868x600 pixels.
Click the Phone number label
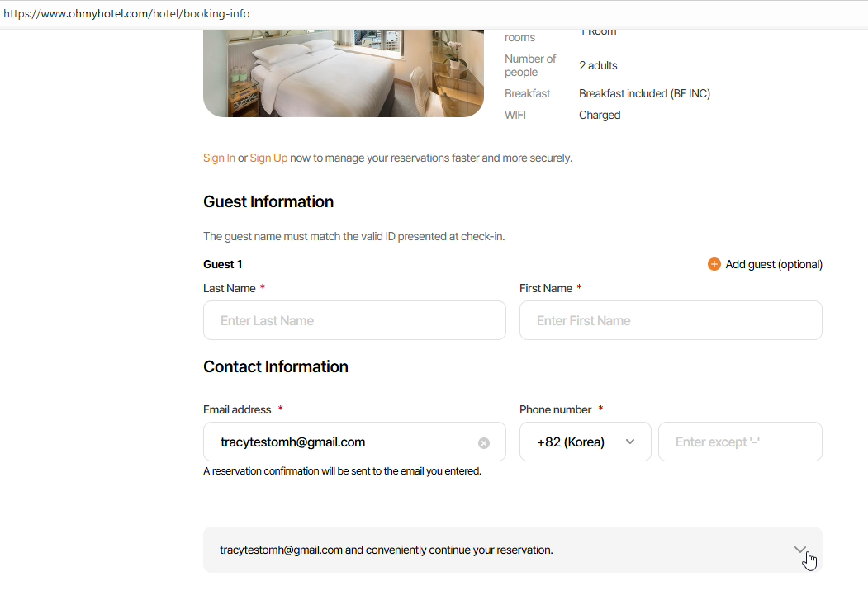[x=555, y=409]
